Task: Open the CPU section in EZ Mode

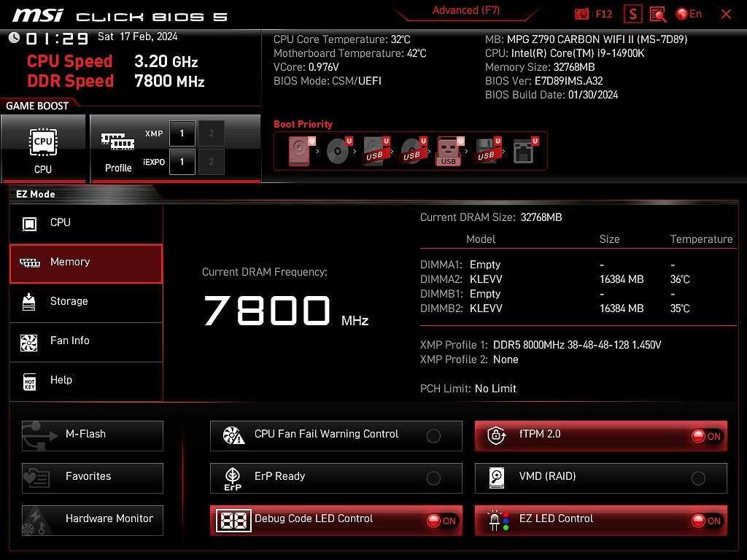Action: point(86,223)
